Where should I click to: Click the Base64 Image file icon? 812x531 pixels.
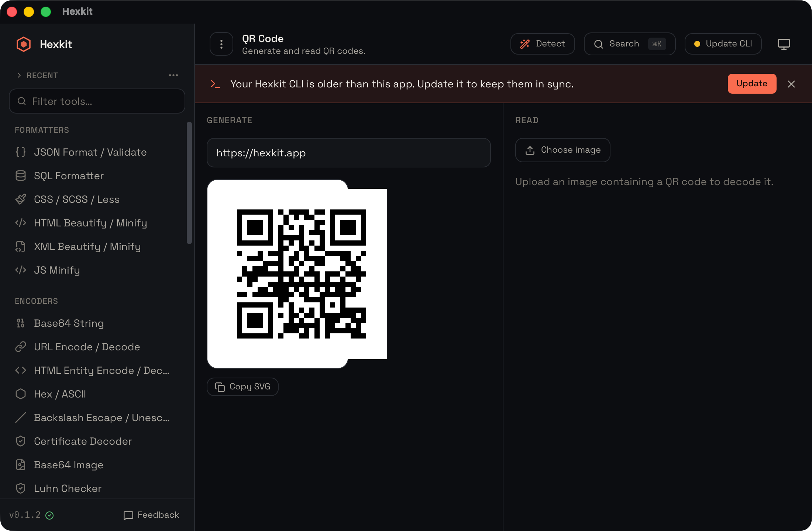[21, 465]
